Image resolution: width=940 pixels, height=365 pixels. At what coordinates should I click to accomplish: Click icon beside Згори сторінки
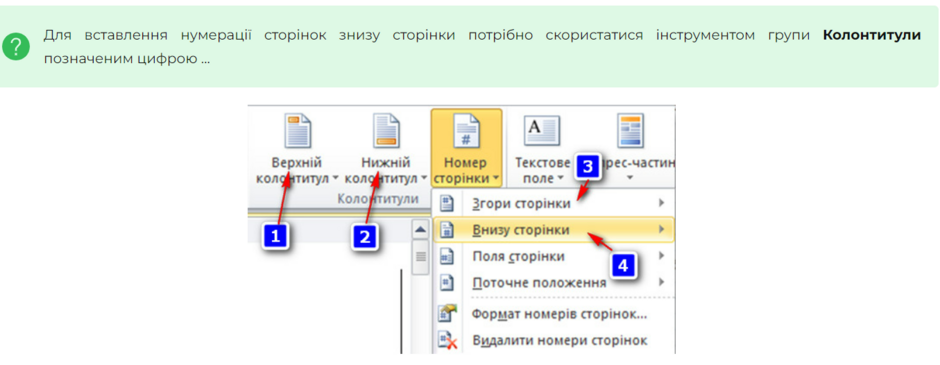[x=447, y=203]
